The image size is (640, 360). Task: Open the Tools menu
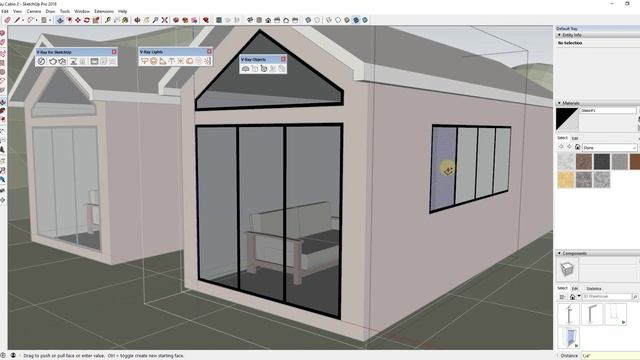click(65, 11)
